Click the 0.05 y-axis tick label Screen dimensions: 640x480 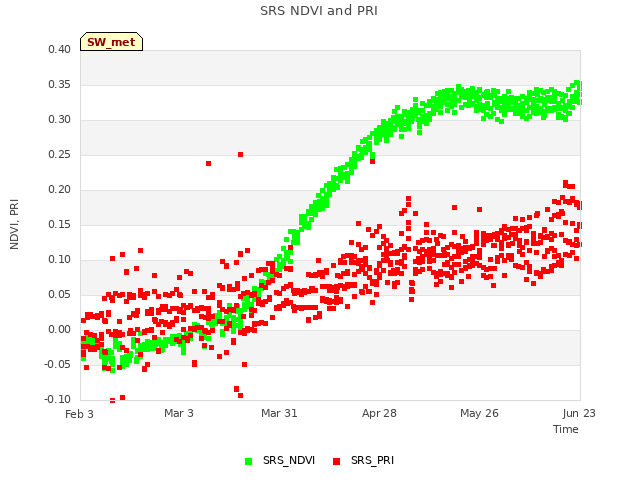click(59, 295)
